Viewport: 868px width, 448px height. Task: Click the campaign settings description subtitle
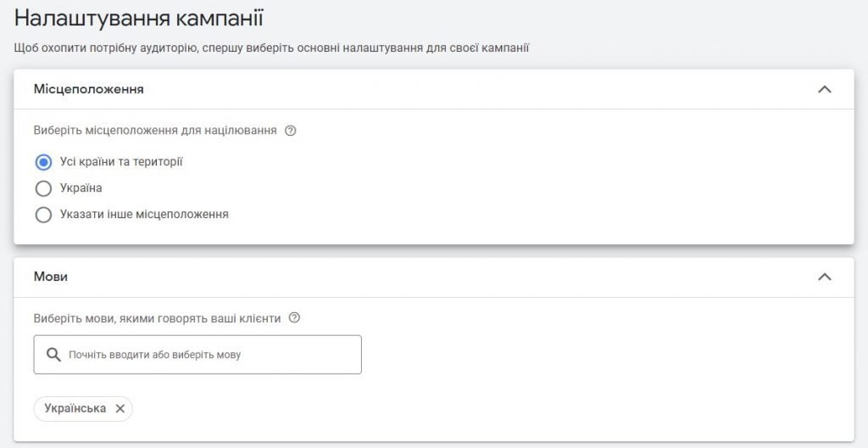[271, 48]
